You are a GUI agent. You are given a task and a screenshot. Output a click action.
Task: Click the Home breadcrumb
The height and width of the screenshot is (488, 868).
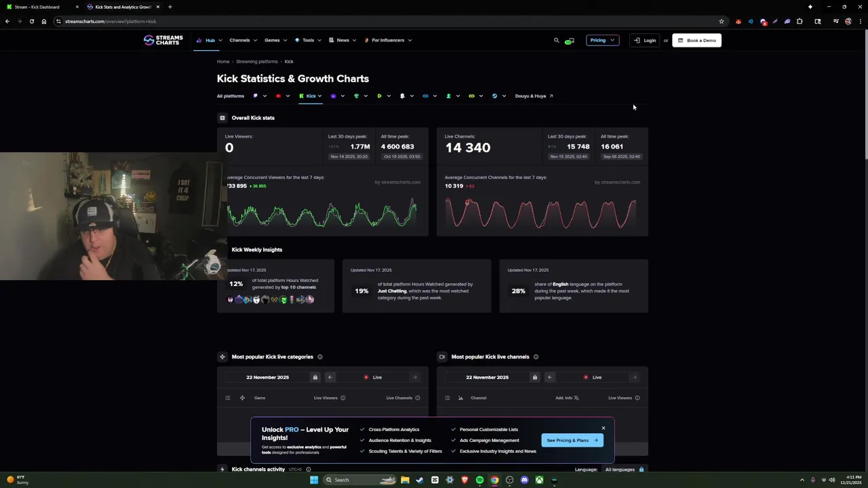(223, 62)
